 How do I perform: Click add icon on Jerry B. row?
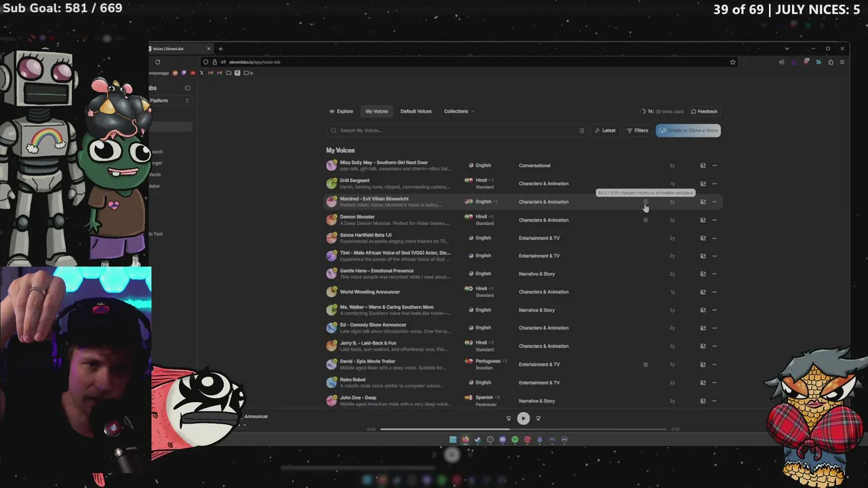pos(703,346)
